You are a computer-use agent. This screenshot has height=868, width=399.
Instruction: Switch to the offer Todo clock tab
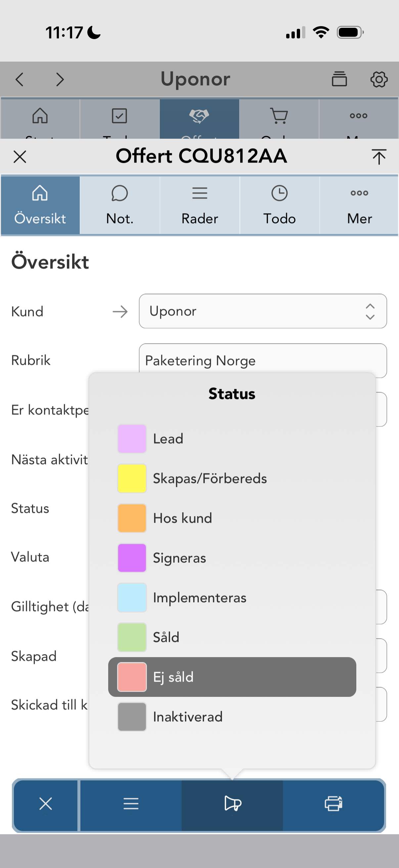click(x=280, y=205)
